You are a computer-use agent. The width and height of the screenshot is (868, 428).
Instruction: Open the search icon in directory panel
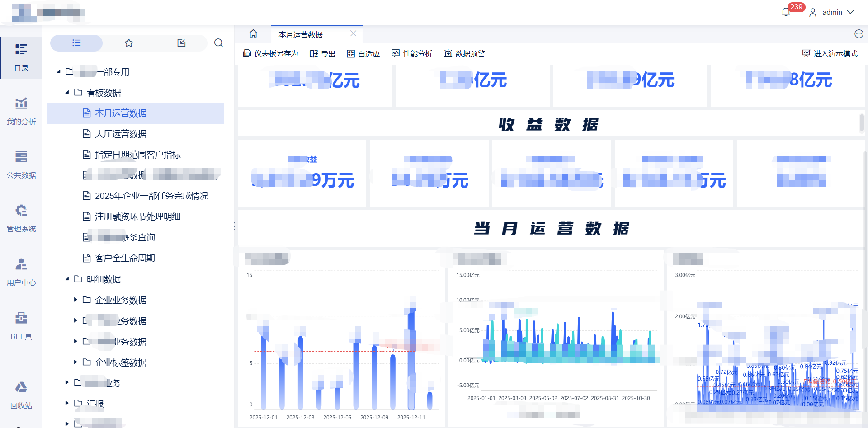coord(218,43)
